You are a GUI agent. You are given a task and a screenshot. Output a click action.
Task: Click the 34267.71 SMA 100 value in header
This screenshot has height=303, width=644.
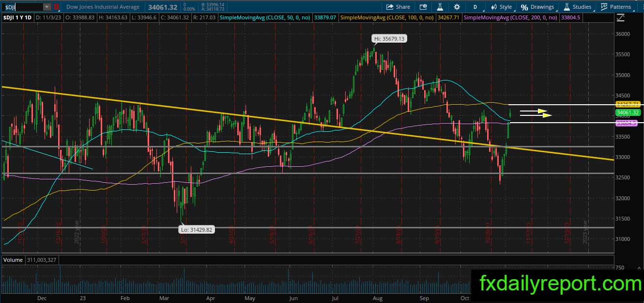pos(448,17)
